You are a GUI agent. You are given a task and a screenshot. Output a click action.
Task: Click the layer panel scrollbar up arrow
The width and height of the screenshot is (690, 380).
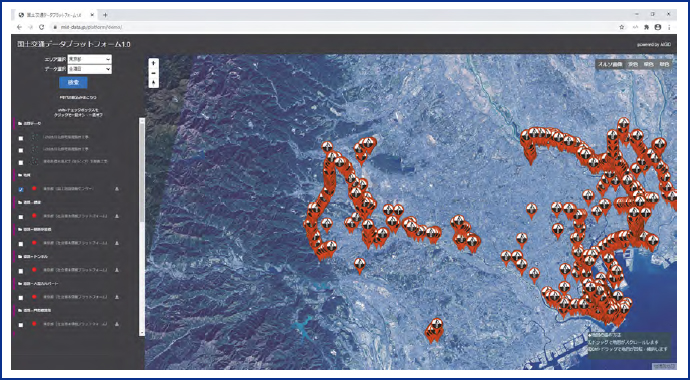coord(142,120)
